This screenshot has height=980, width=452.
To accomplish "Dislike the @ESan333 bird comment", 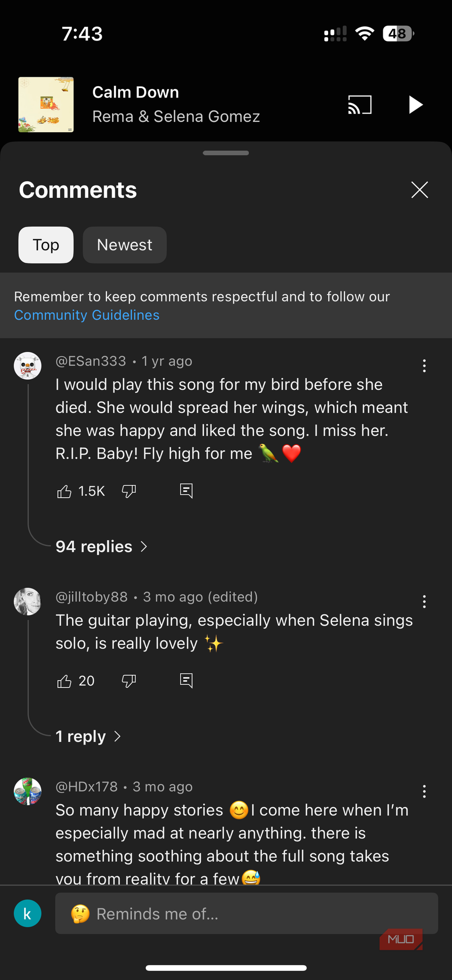I will point(129,491).
